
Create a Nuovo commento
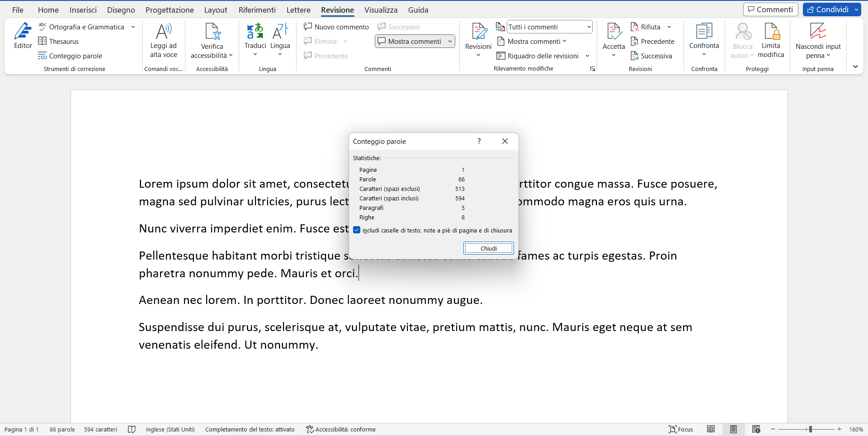pyautogui.click(x=336, y=27)
